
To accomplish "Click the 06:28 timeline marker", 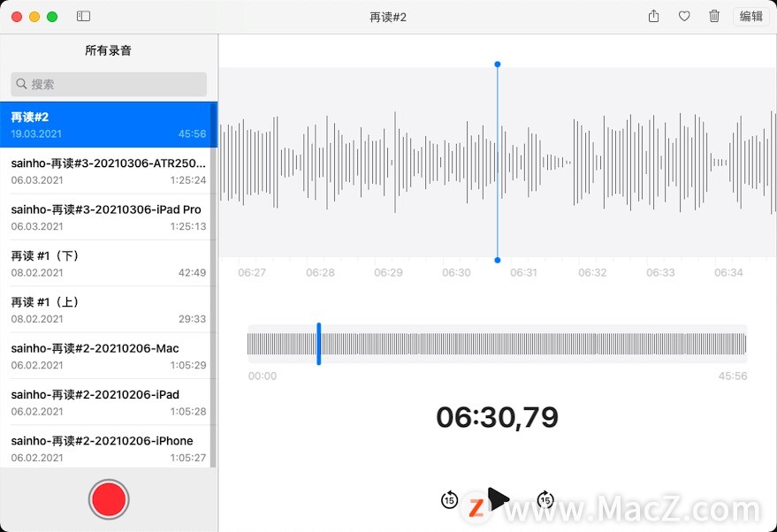I will click(320, 272).
